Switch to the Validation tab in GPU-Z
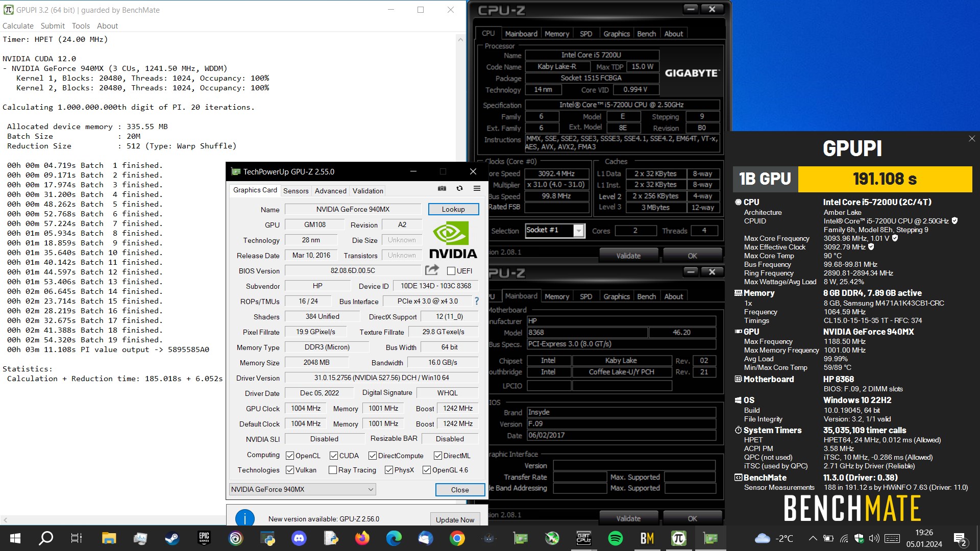This screenshot has width=980, height=551. [x=367, y=191]
